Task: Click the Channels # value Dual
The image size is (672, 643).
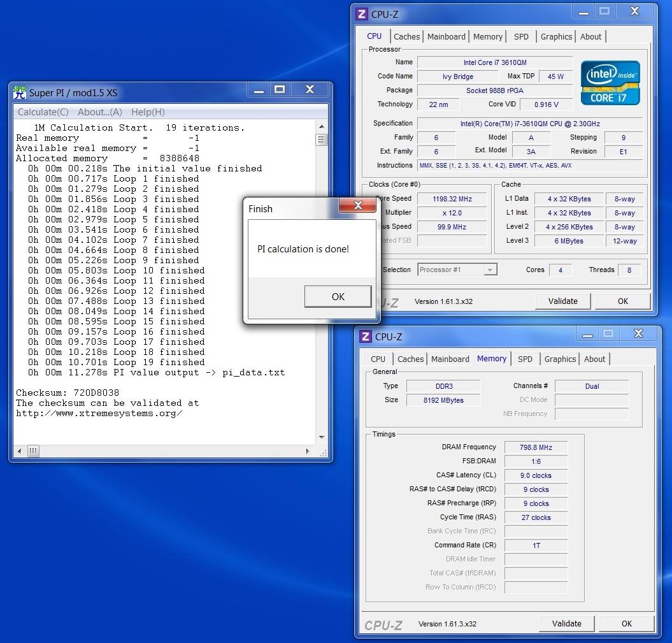Action: (x=592, y=386)
